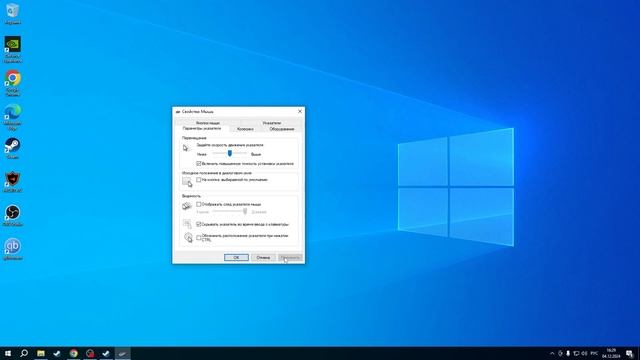Select the Google Chrome desktop shortcut

pyautogui.click(x=13, y=83)
